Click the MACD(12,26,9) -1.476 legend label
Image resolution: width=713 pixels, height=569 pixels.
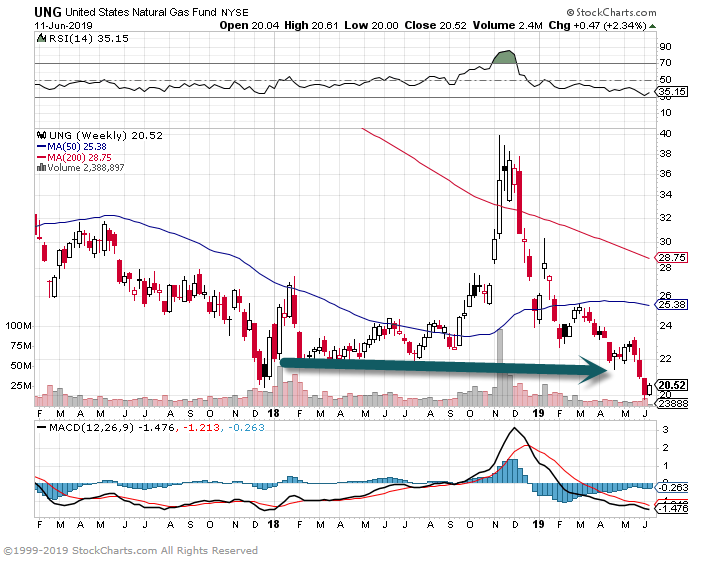pyautogui.click(x=112, y=428)
